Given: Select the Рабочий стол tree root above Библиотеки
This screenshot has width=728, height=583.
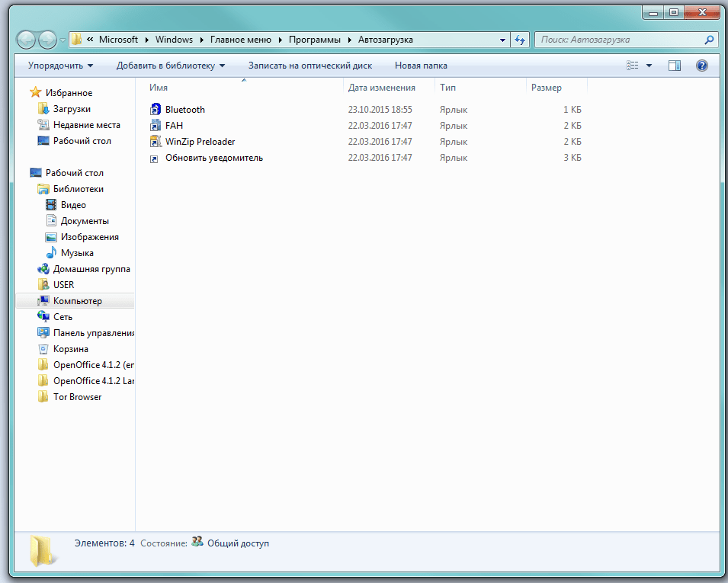Looking at the screenshot, I should [74, 173].
